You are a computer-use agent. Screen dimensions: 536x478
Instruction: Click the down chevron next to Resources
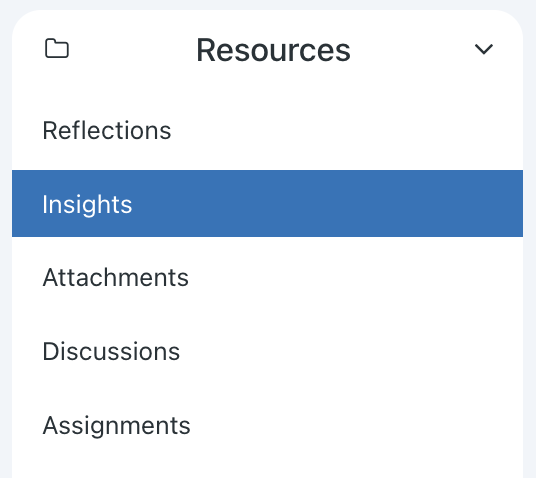pyautogui.click(x=484, y=49)
